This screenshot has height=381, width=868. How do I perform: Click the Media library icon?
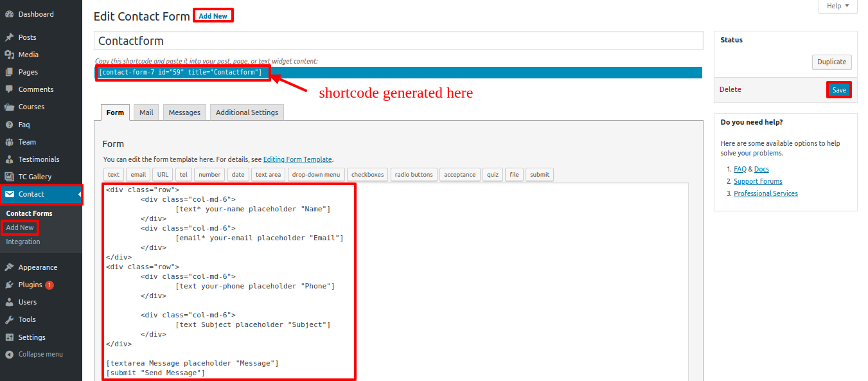[9, 55]
